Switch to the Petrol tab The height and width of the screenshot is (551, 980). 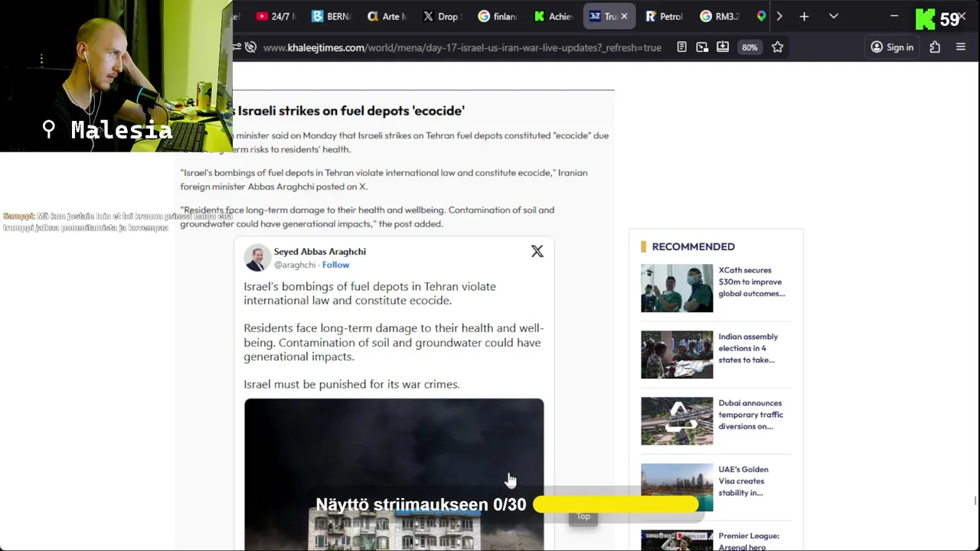664,16
